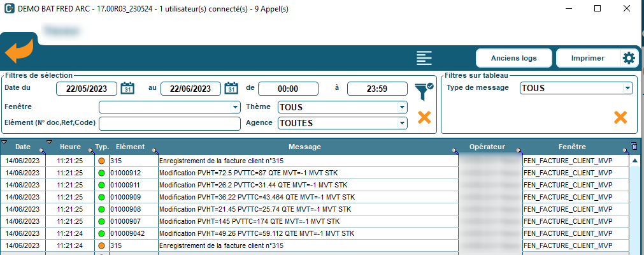This screenshot has width=644, height=255.
Task: Open settings with the gear icon
Action: click(629, 58)
